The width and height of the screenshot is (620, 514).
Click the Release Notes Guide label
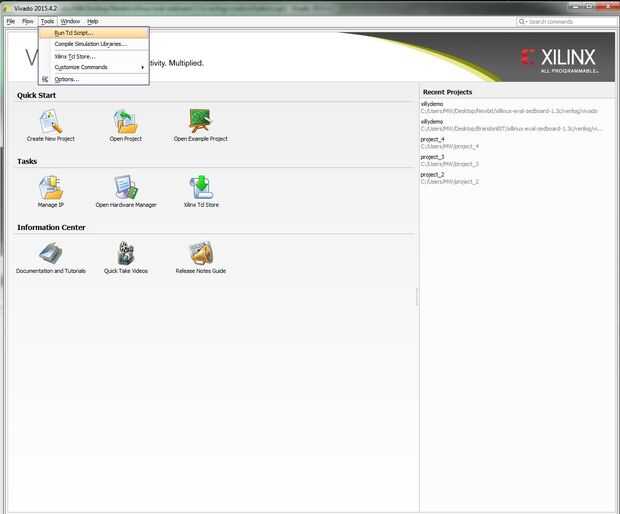pos(201,271)
